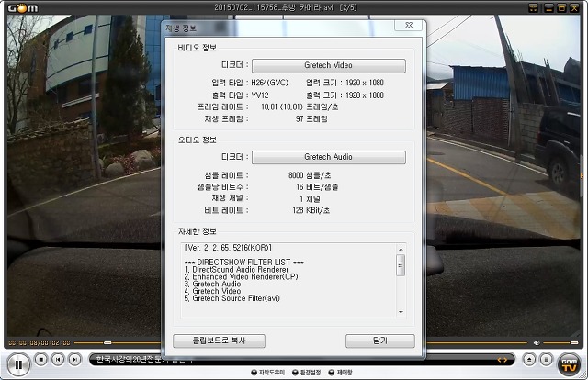Click the volume slider handle
Viewport: 588px width, 380px height.
(x=574, y=343)
